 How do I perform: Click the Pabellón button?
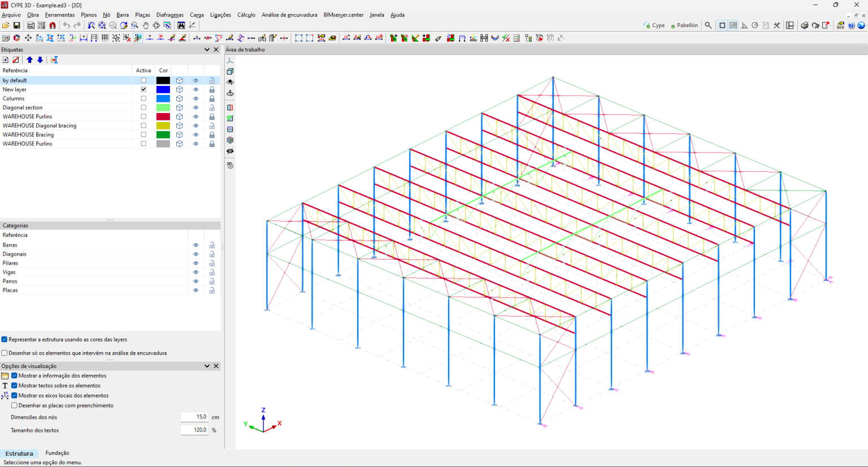pyautogui.click(x=684, y=25)
